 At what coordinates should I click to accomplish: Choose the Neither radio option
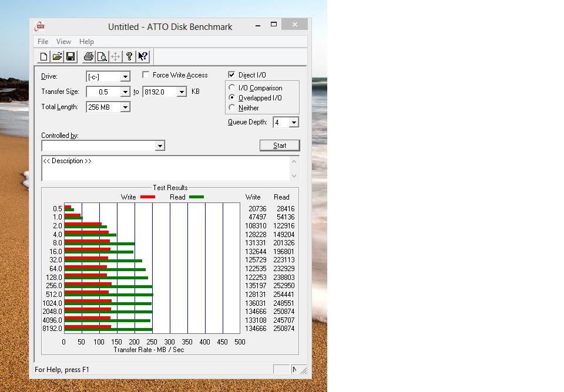(231, 107)
